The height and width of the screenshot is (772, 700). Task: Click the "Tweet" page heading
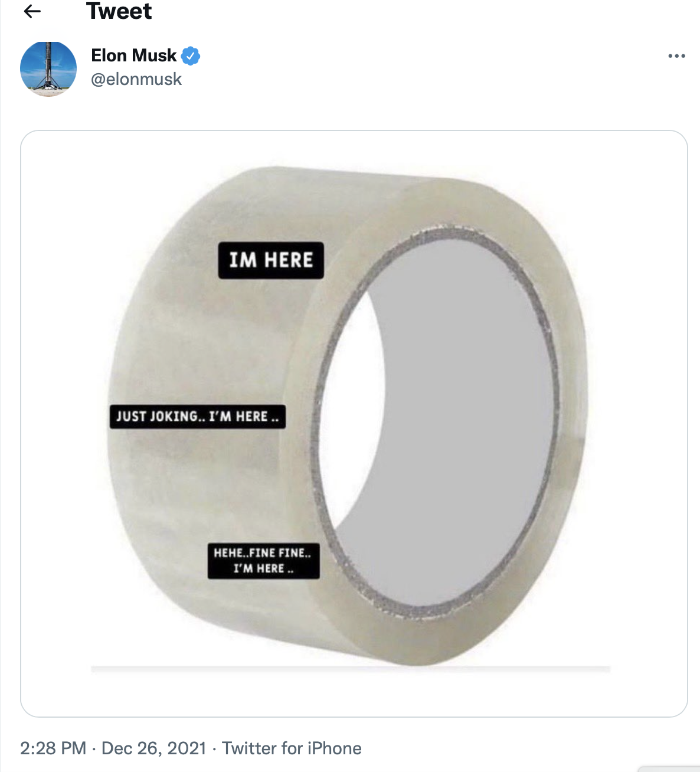[x=119, y=11]
